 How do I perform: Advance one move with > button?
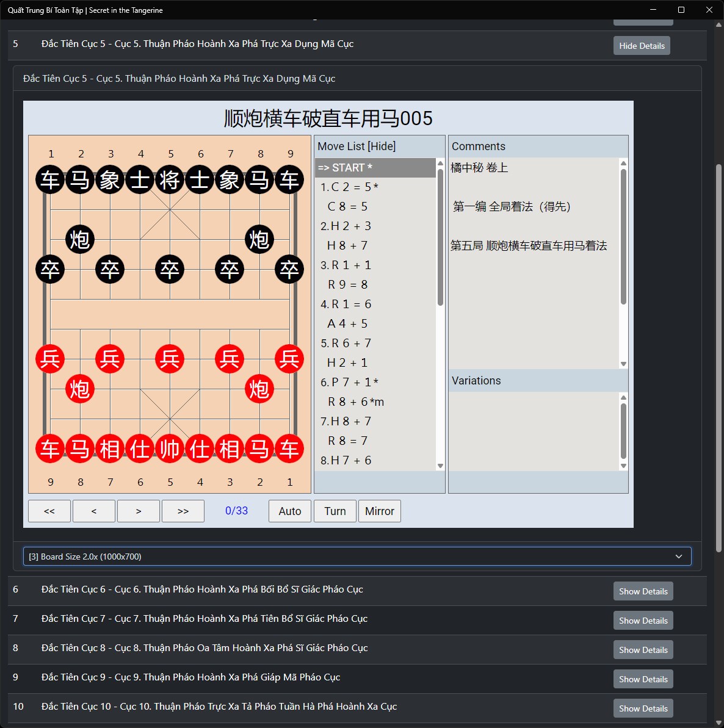pyautogui.click(x=139, y=511)
